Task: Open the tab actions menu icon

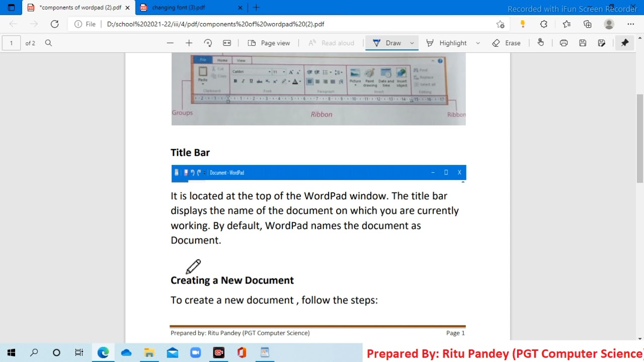Action: (x=11, y=8)
